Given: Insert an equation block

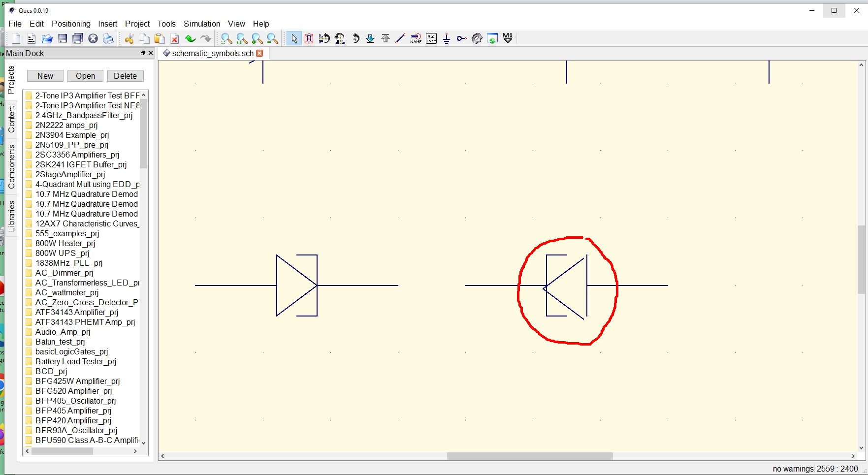Looking at the screenshot, I should click(x=431, y=38).
